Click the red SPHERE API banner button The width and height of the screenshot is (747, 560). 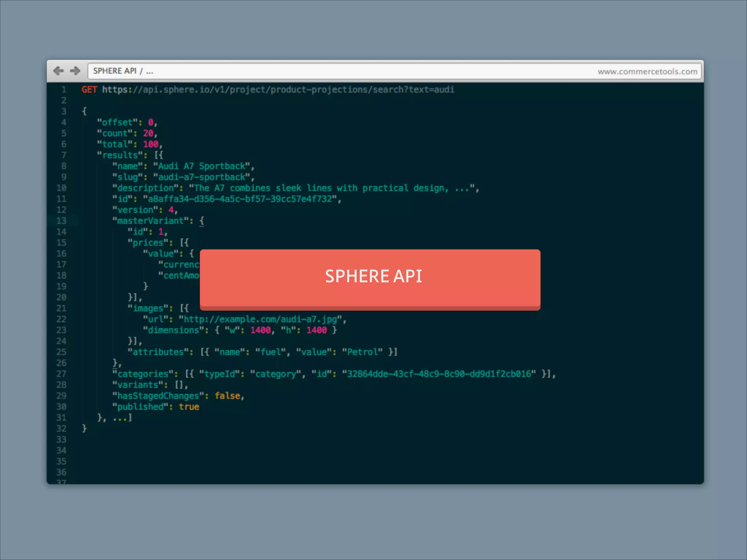[370, 280]
